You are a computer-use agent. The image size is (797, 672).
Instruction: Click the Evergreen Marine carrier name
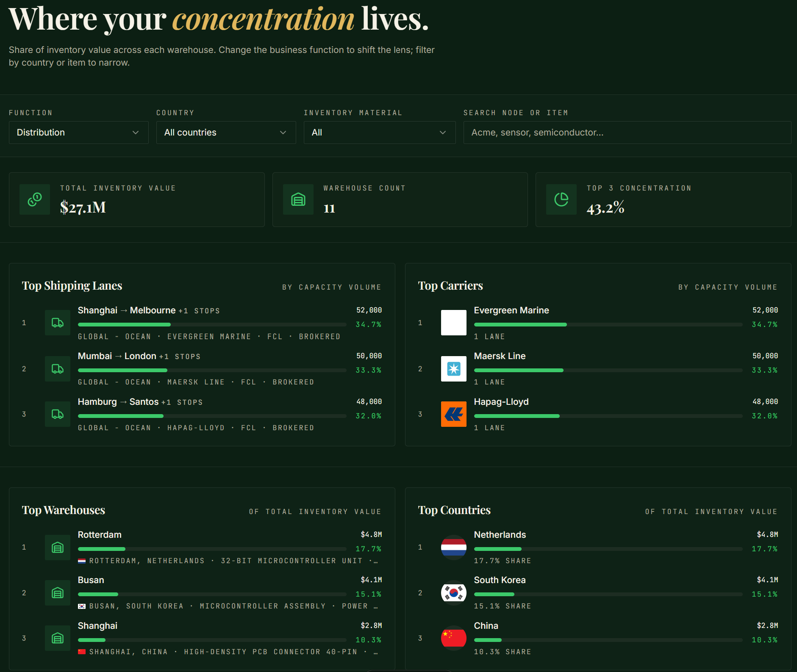click(511, 310)
